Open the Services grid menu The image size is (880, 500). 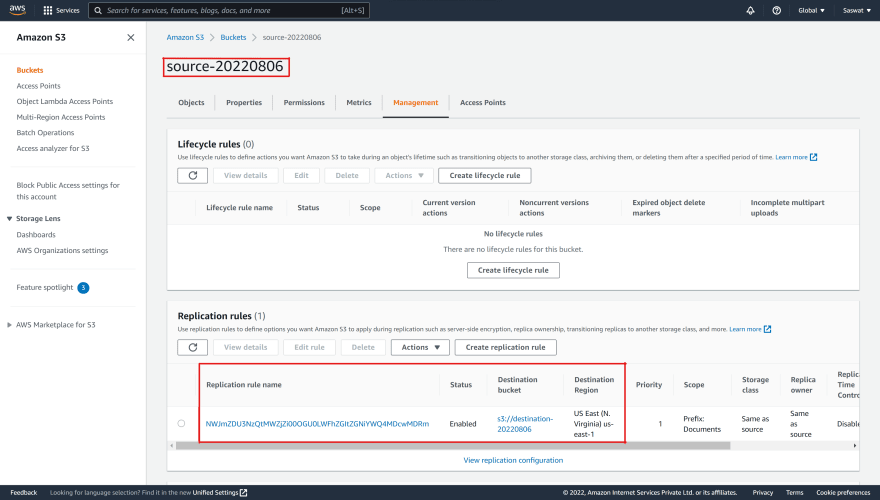coord(61,10)
